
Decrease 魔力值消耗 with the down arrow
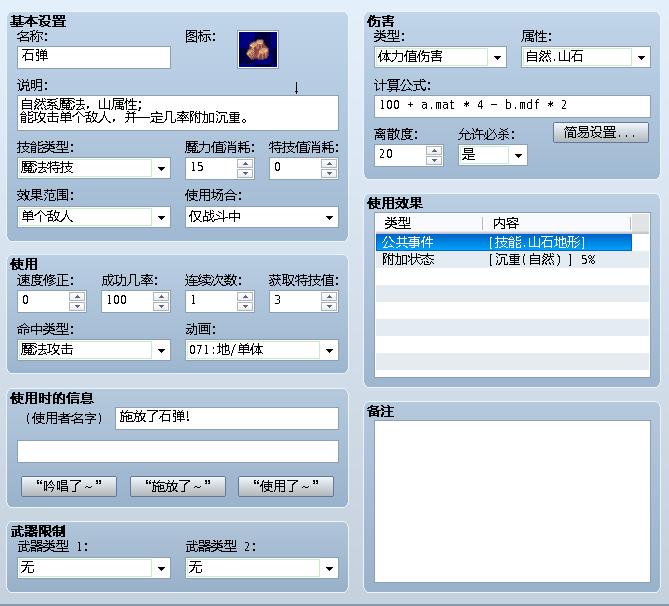[x=245, y=173]
